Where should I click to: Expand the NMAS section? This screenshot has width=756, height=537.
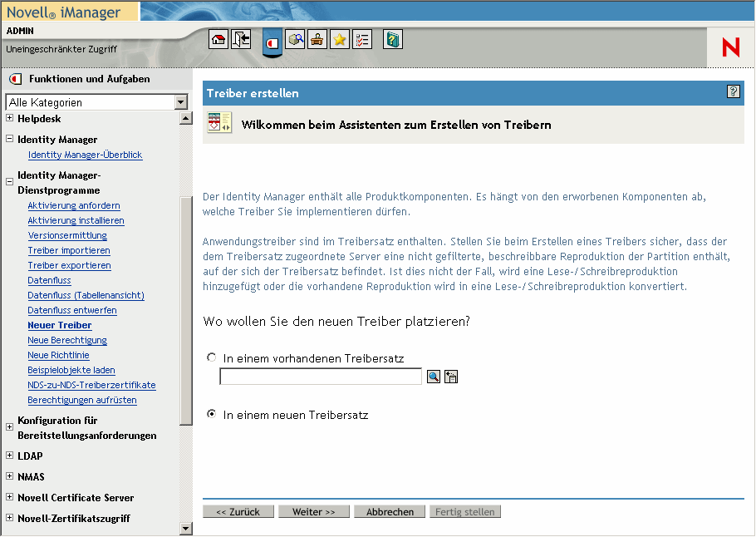click(x=8, y=476)
